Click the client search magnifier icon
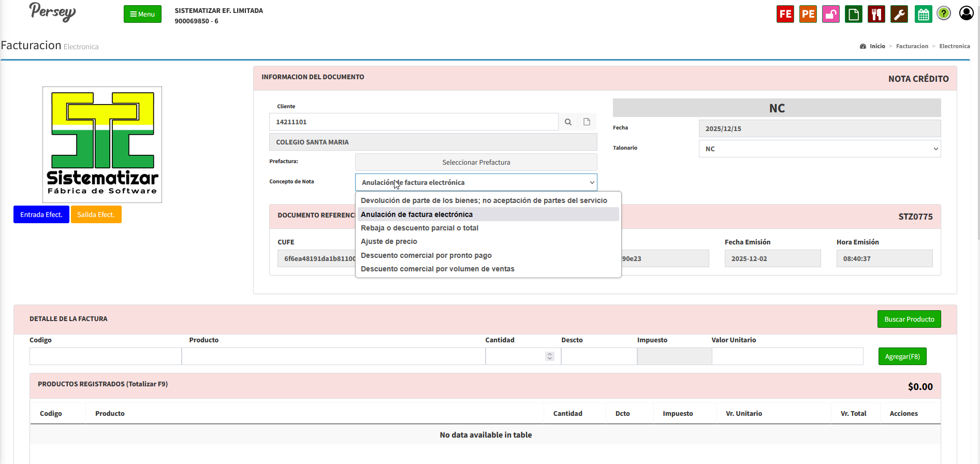The width and height of the screenshot is (980, 464). pyautogui.click(x=568, y=122)
